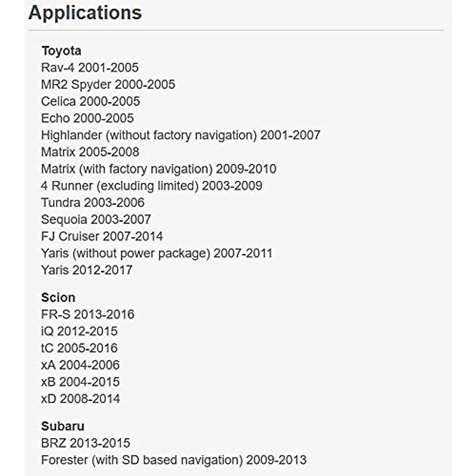Click the MR2 Spyder 2000-2005 line
The image size is (476, 476).
click(108, 84)
